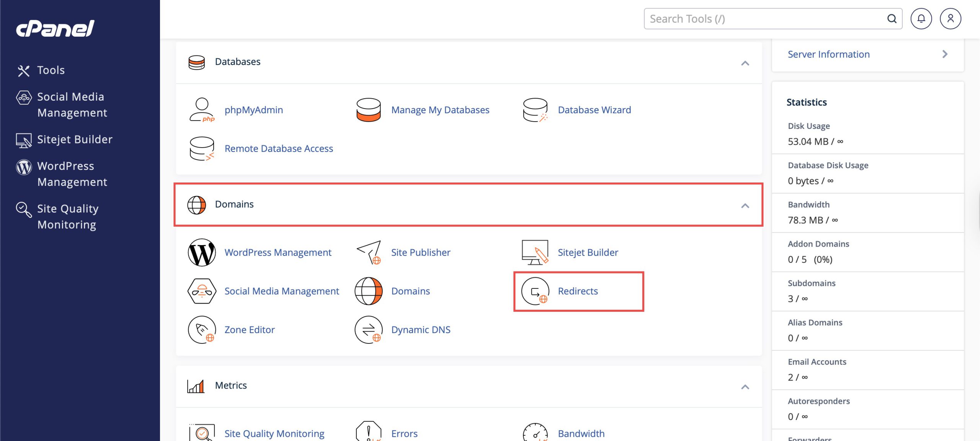
Task: Click the Database Wizard icon
Action: 535,110
